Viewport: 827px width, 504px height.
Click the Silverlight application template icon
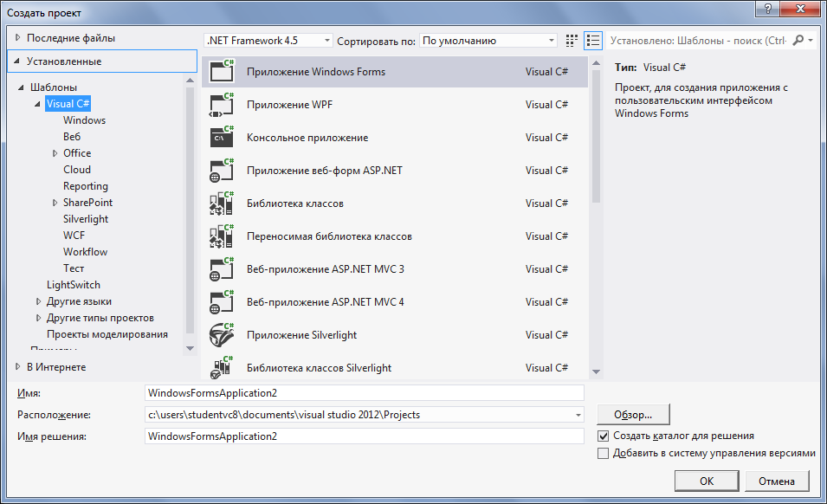[x=222, y=335]
